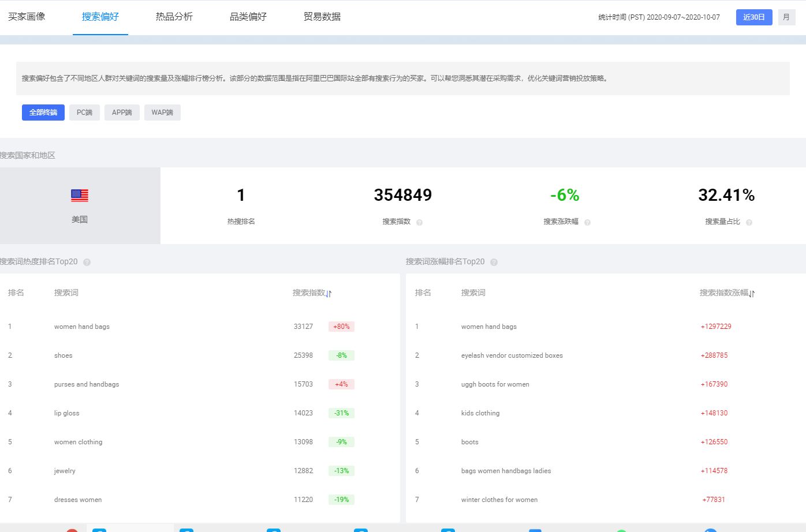Click the help icon after 搜索词涨幅排名Top20 title
The width and height of the screenshot is (806, 532).
coord(494,261)
